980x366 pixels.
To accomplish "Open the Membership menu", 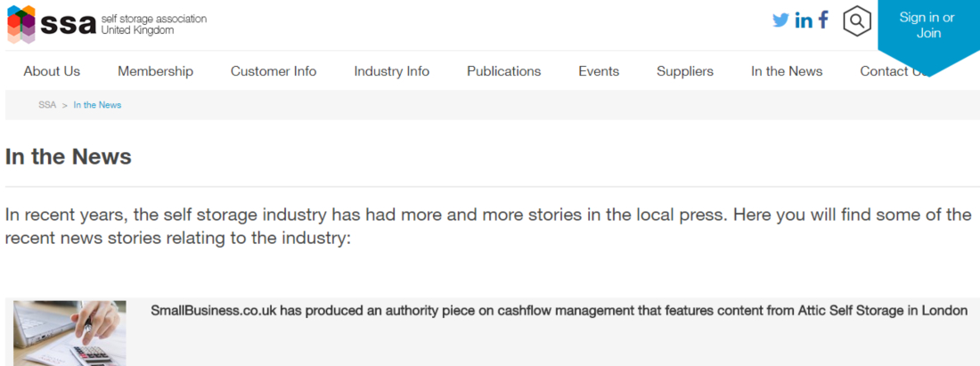I will tap(156, 71).
